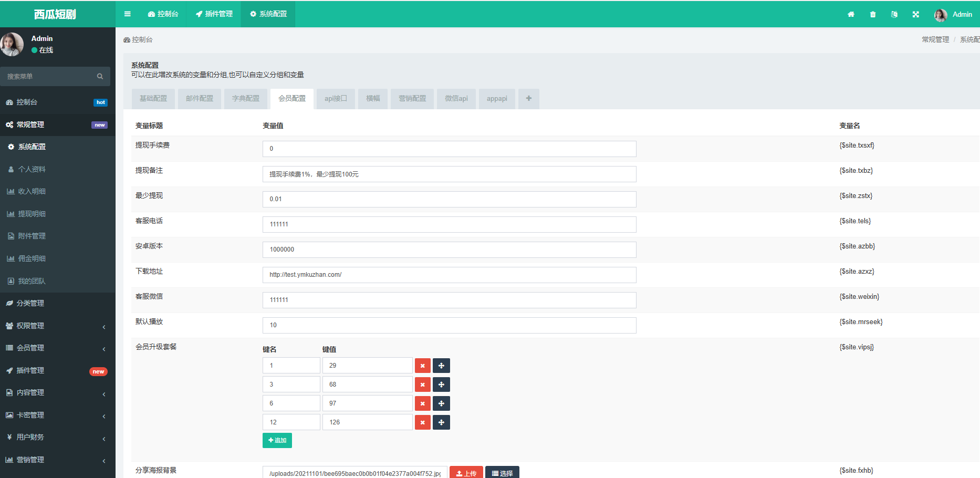
Task: Click the 上传 upload button
Action: tap(466, 473)
